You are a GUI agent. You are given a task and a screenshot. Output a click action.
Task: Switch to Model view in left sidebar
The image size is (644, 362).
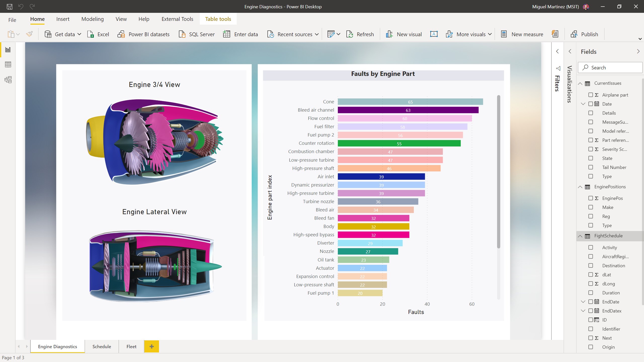pyautogui.click(x=8, y=79)
